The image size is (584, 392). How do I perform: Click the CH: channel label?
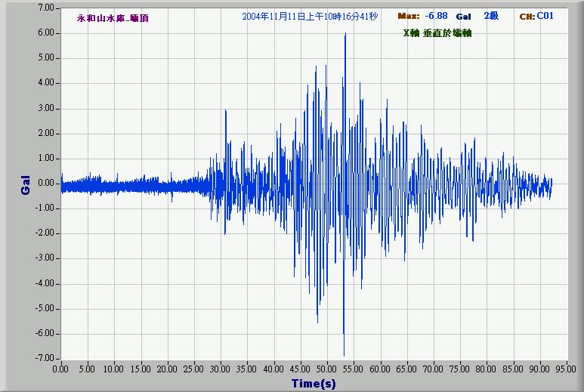tap(527, 16)
